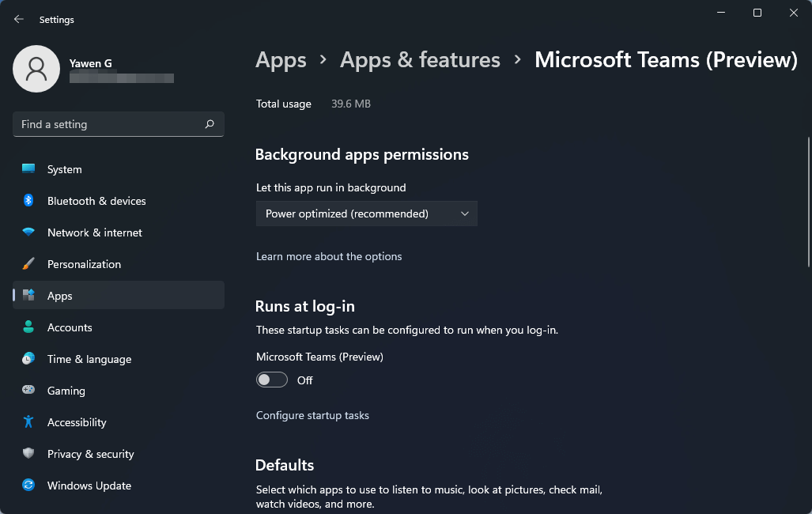812x514 pixels.
Task: Open the background permissions dropdown
Action: click(366, 213)
